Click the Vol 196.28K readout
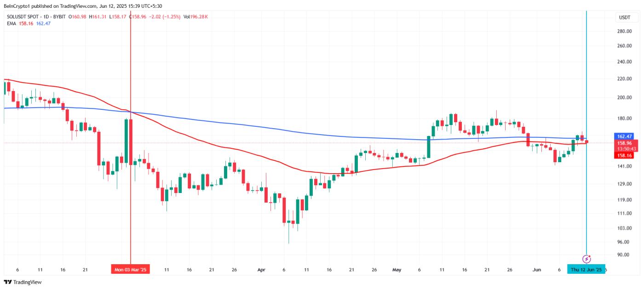644x289 pixels. [195, 17]
